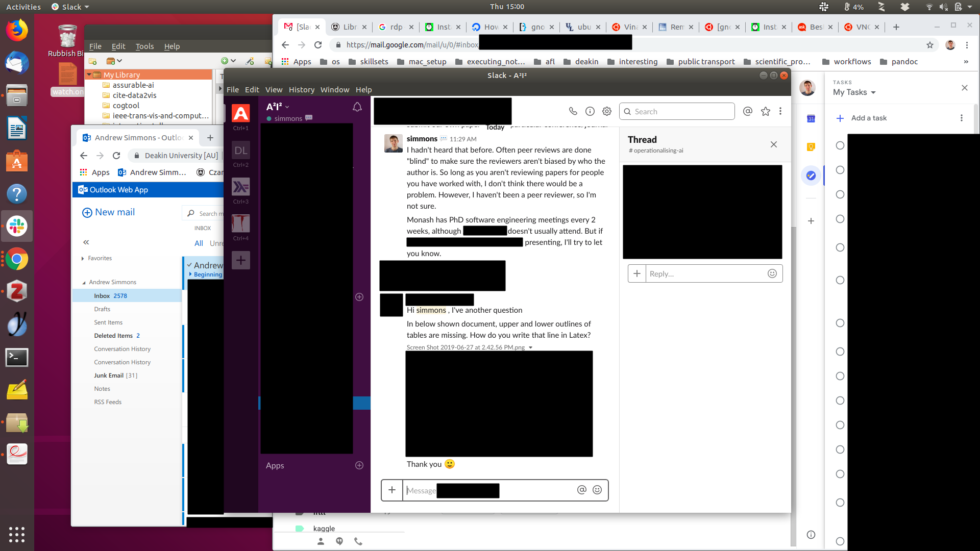Open emoji picker in message box
The image size is (980, 551).
coord(597,490)
